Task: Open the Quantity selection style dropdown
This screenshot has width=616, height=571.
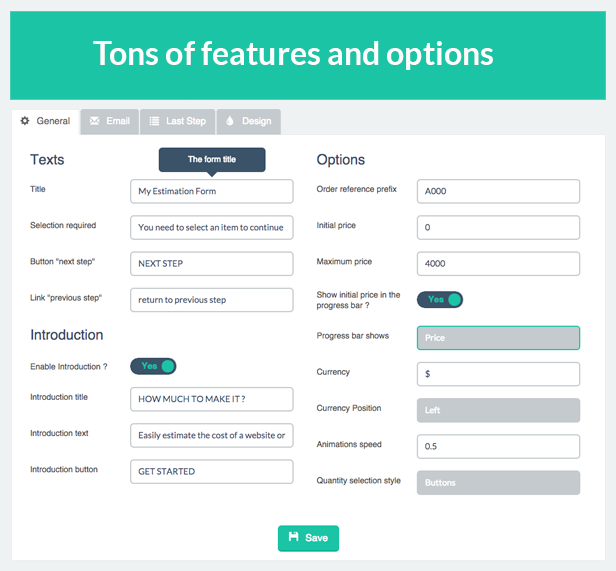Action: 498,482
